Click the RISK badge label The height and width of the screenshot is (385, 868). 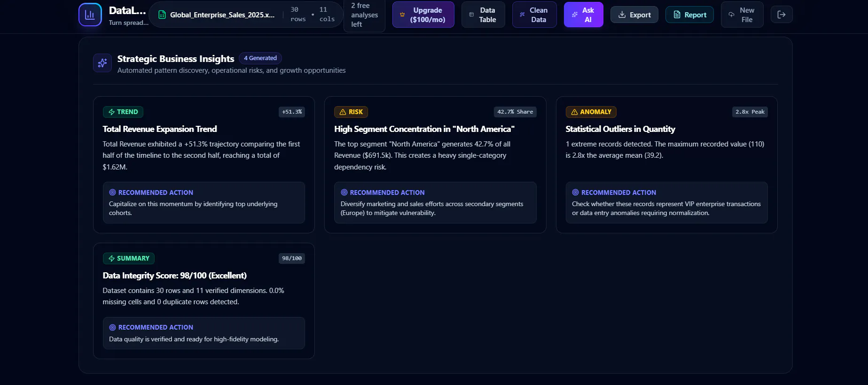tap(356, 112)
